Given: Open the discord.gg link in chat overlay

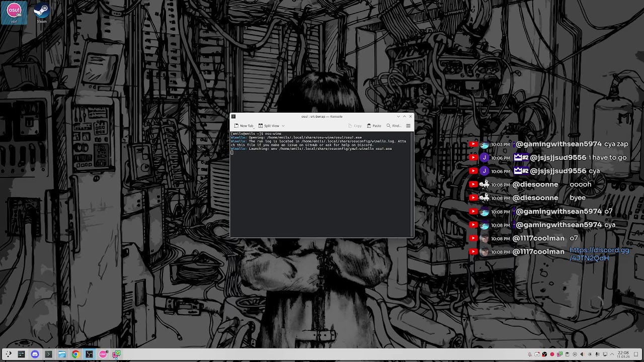Looking at the screenshot, I should click(x=599, y=254).
